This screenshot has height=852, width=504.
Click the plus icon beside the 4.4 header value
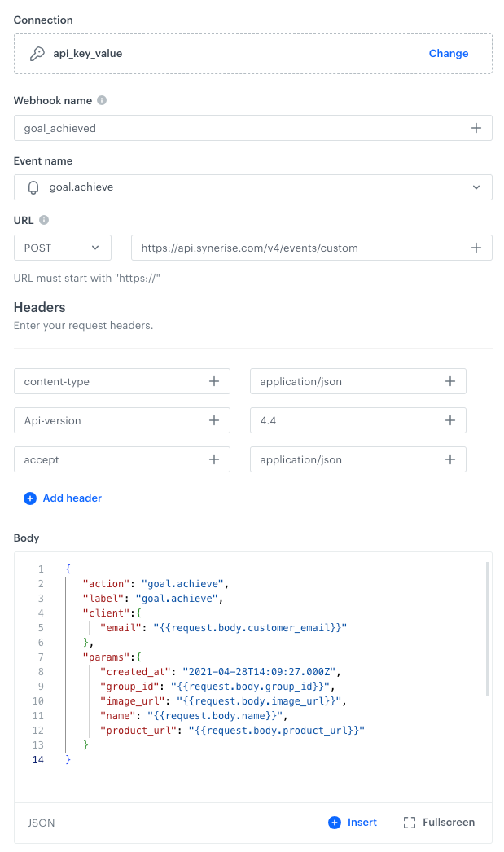449,420
